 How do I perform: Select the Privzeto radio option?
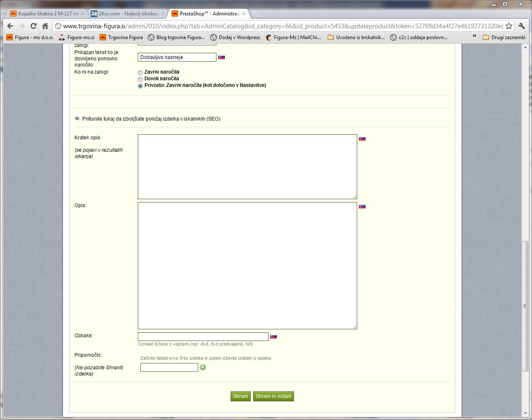[140, 86]
